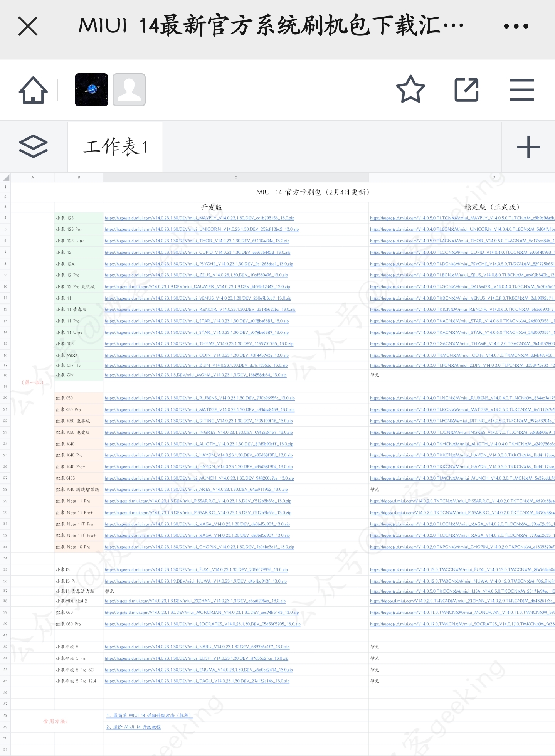Open the 小米 MIX4 ODIN DEV link
The width and height of the screenshot is (555, 756).
(197, 355)
